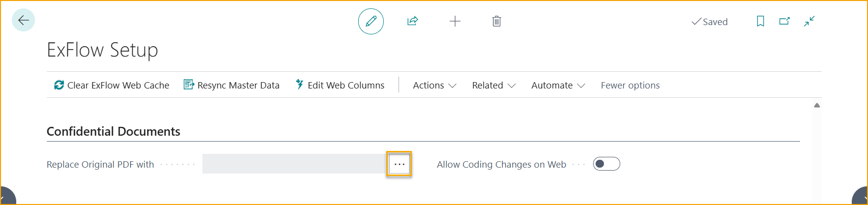The height and width of the screenshot is (205, 868).
Task: Click the plus new record icon
Action: 455,21
